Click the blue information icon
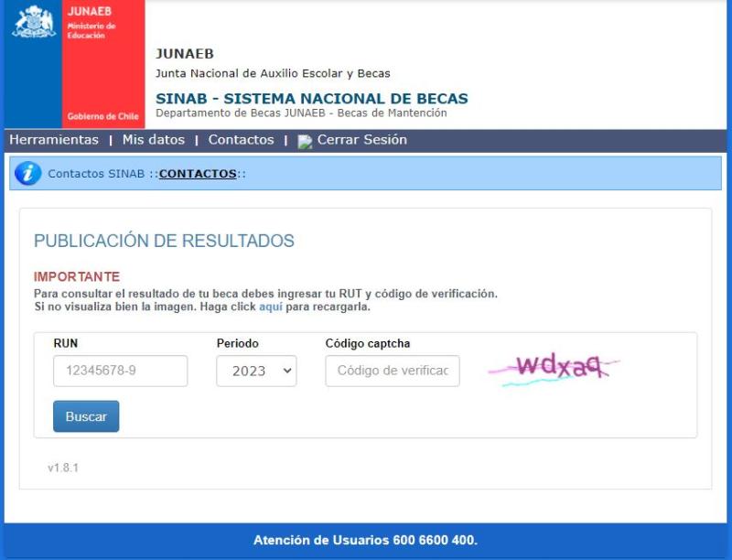 [x=28, y=173]
